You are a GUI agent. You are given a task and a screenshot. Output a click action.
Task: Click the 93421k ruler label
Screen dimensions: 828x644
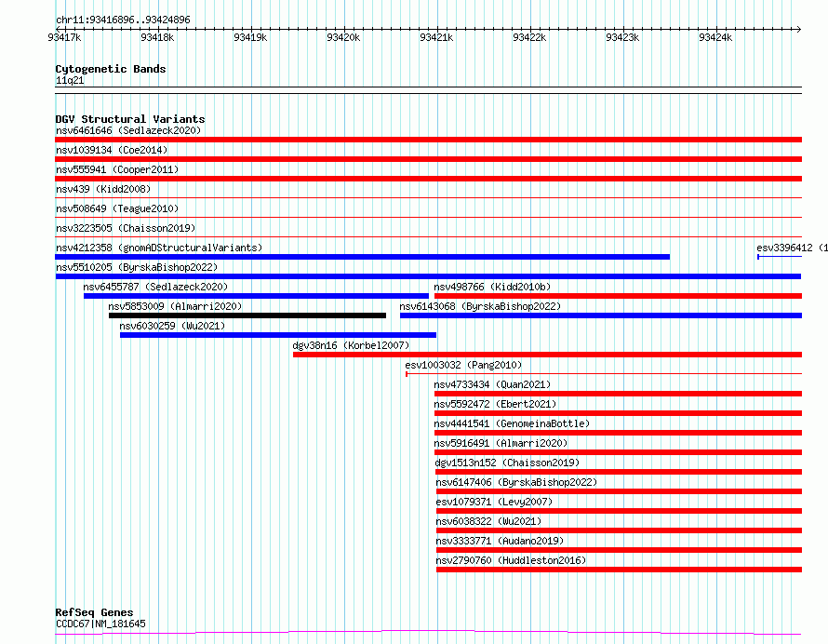[436, 37]
